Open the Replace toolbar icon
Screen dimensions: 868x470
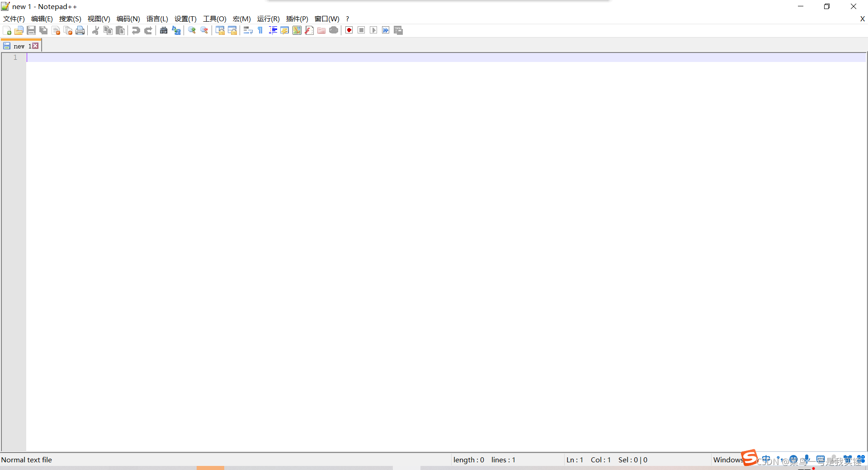point(176,30)
